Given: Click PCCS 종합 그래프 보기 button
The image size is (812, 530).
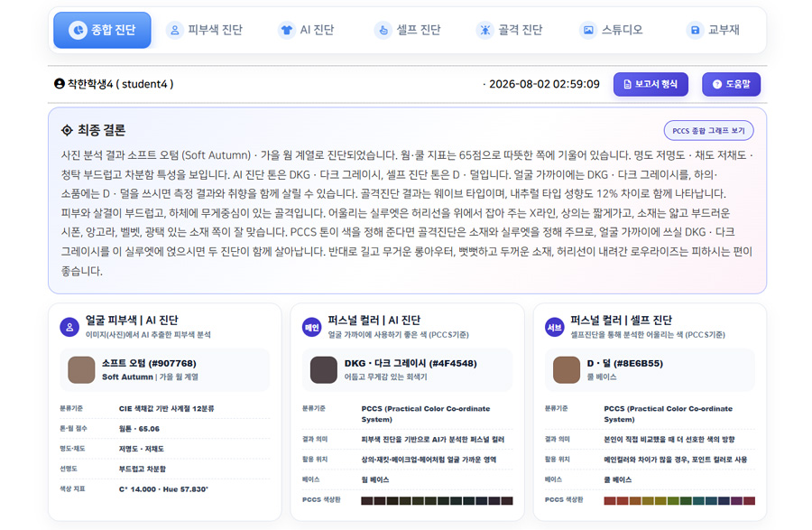Looking at the screenshot, I should [708, 131].
